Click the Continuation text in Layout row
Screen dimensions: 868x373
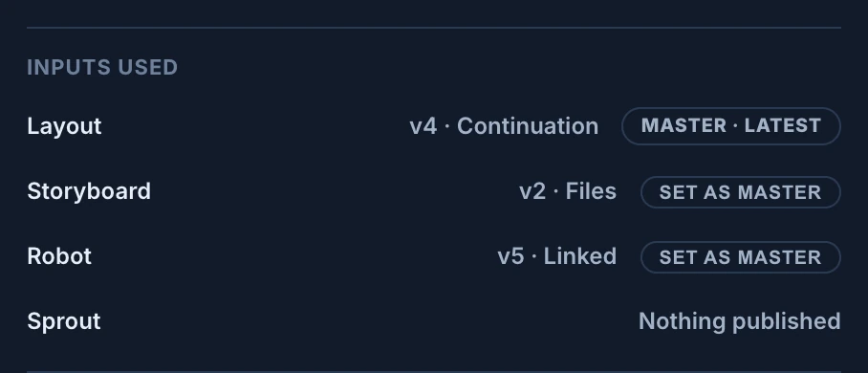click(528, 126)
